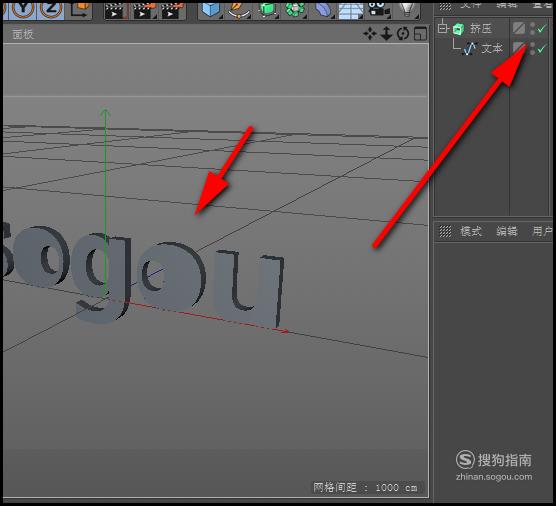Add a camera object
Viewport: 556px width, 506px height.
pos(378,10)
